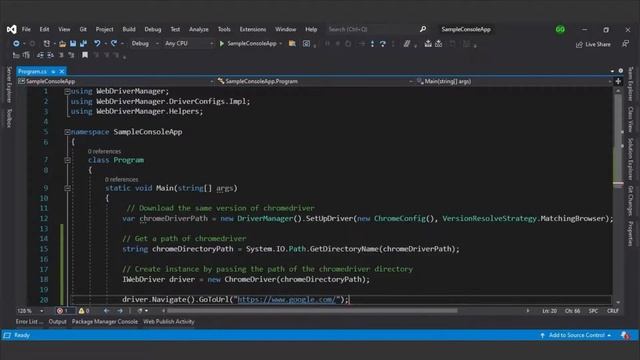Viewport: 640px width, 360px height.
Task: Click the New Project toolbar icon
Action: [47, 43]
